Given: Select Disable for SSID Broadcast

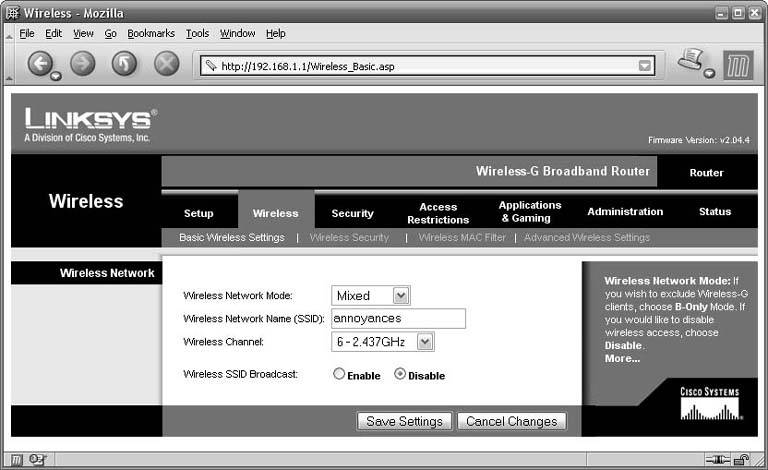Looking at the screenshot, I should [401, 375].
